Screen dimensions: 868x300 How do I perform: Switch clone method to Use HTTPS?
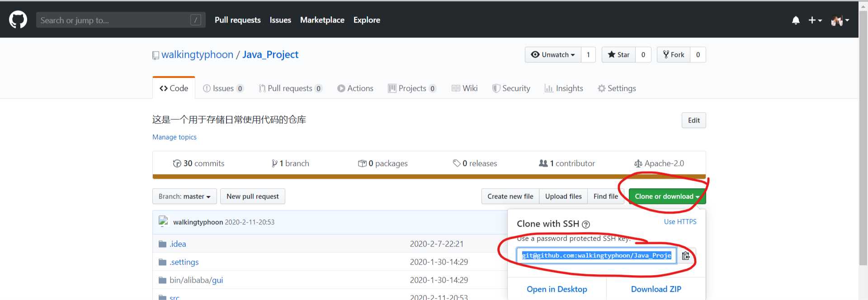[x=680, y=222]
